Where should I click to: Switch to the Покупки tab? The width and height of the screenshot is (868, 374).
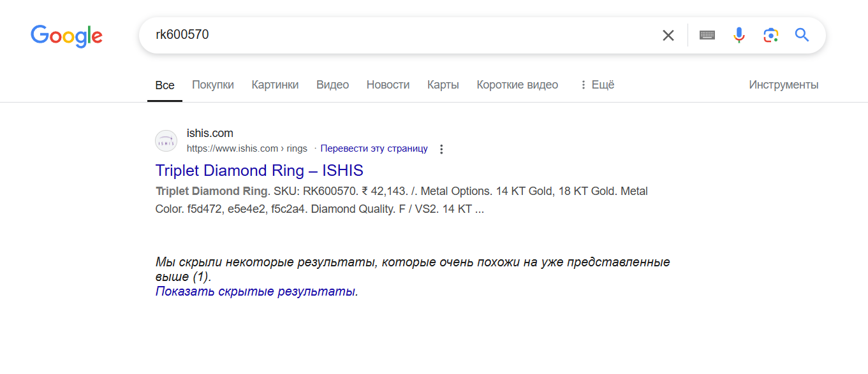point(212,85)
